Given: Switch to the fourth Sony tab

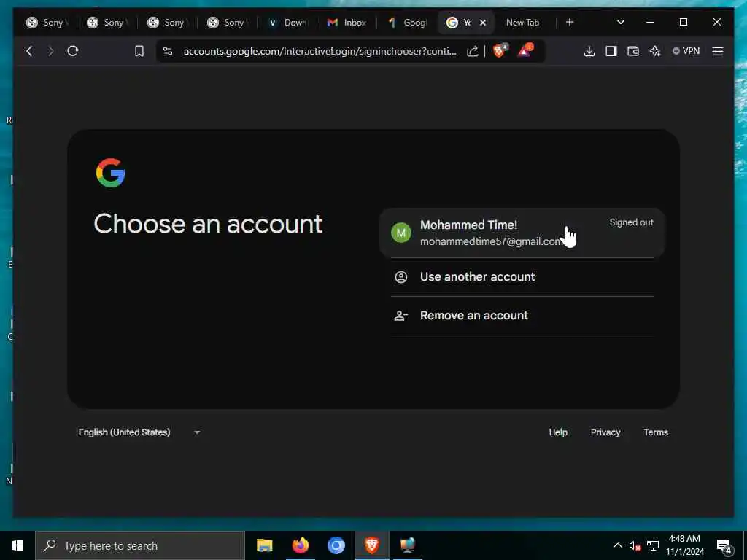Looking at the screenshot, I should pyautogui.click(x=228, y=23).
